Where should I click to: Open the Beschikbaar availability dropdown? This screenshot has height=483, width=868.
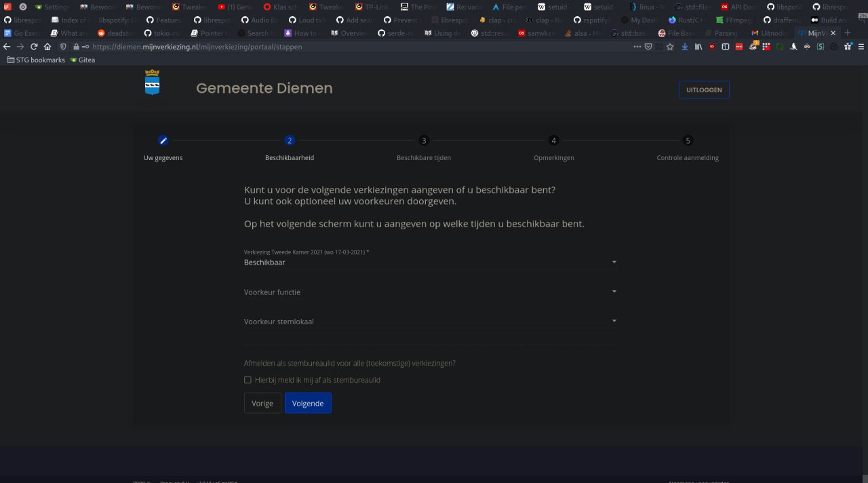[x=430, y=263]
